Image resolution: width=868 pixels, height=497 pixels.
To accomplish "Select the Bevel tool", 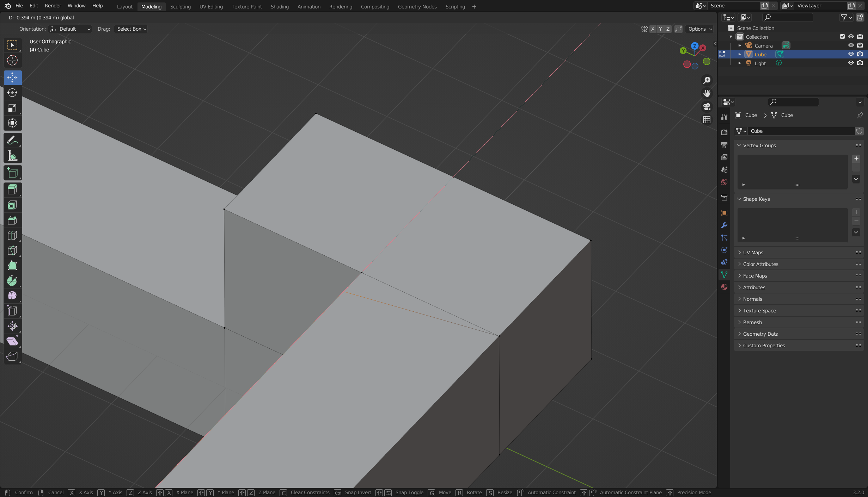I will [x=12, y=220].
